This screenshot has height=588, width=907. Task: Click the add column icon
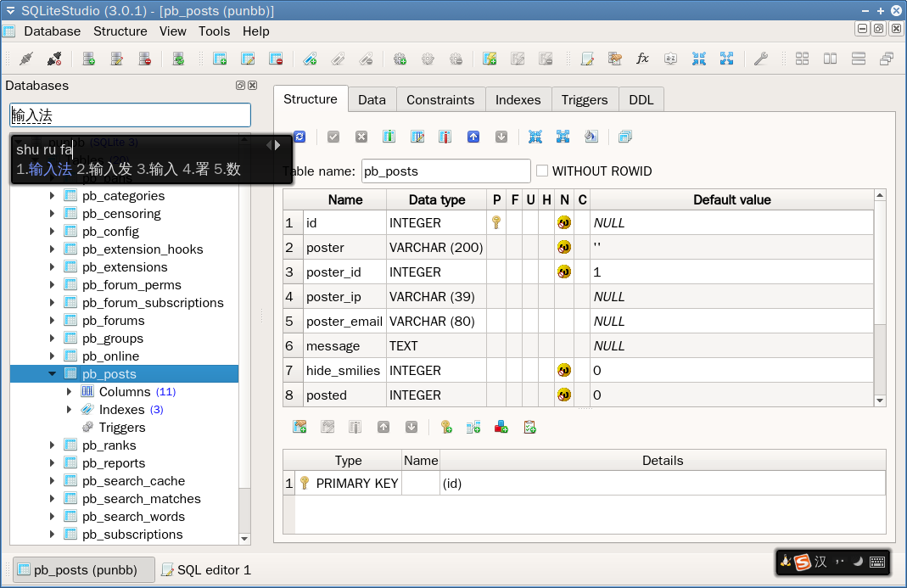pyautogui.click(x=389, y=137)
